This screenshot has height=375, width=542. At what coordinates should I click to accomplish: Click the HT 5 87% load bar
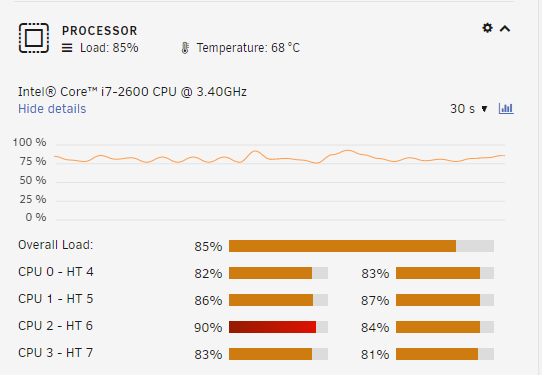(445, 300)
